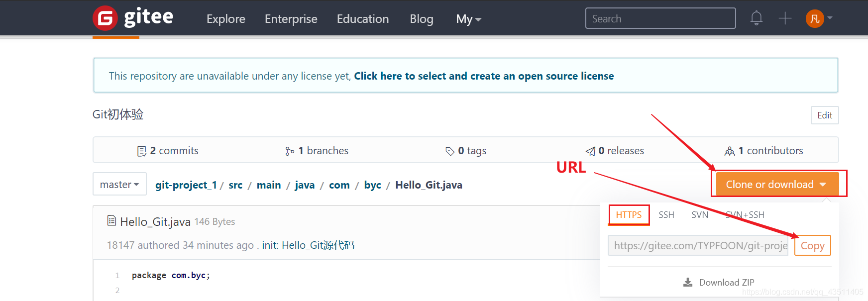Screen dimensions: 868x301
Task: Click the contributors icon
Action: [x=730, y=151]
